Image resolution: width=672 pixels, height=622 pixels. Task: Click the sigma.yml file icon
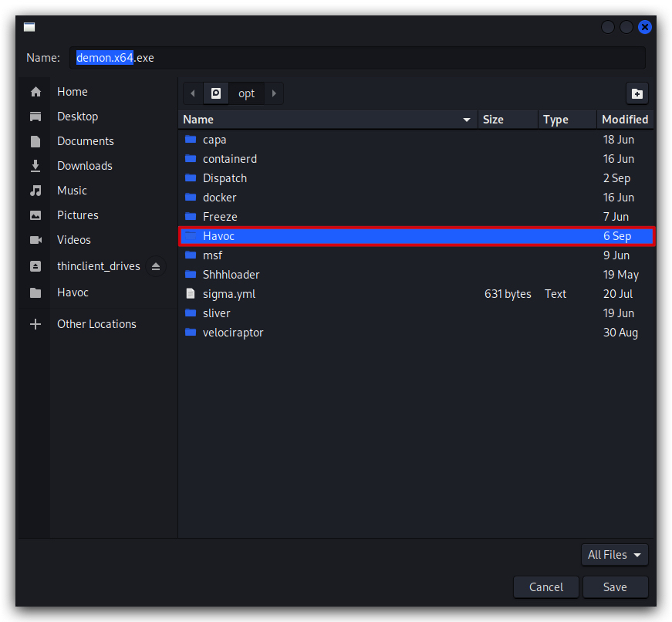tap(191, 294)
